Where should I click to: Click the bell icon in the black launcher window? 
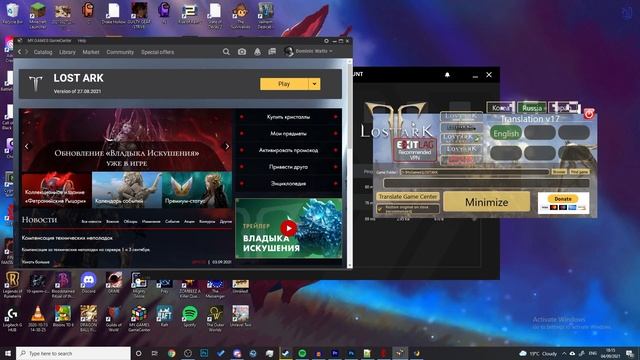(x=447, y=75)
